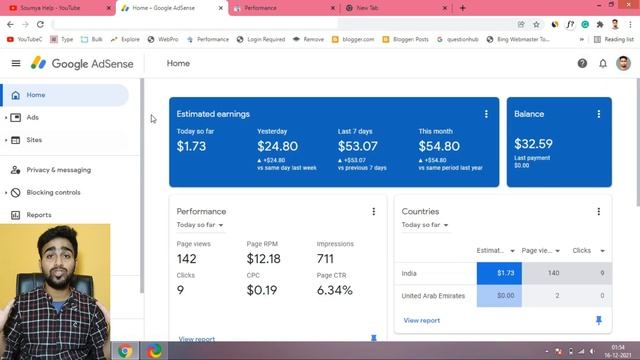Click This month earnings $54.80

(x=439, y=146)
